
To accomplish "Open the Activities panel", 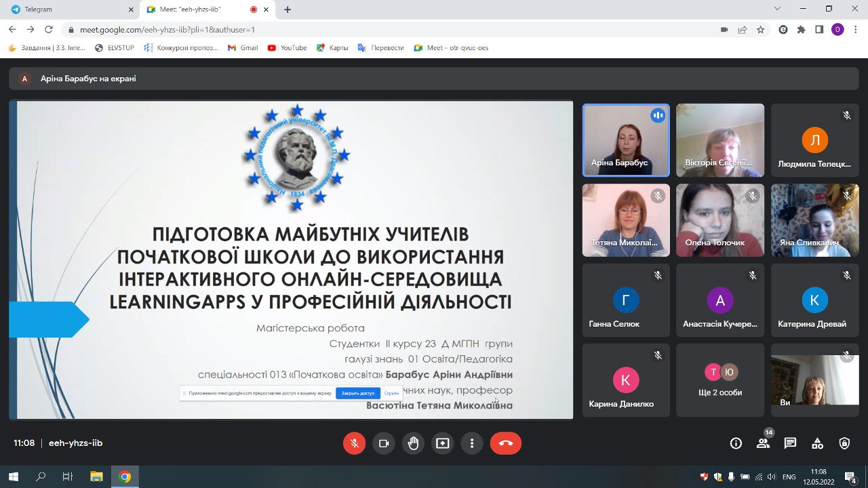I will 817,443.
